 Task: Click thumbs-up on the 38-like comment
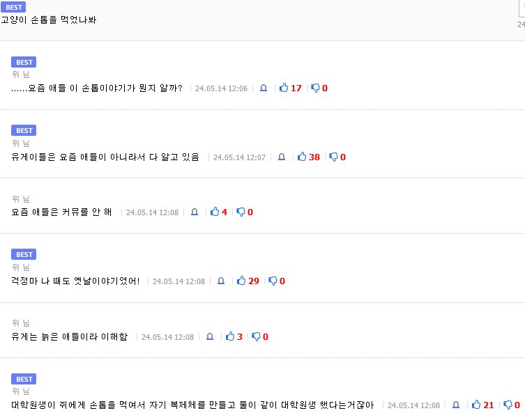(x=302, y=157)
